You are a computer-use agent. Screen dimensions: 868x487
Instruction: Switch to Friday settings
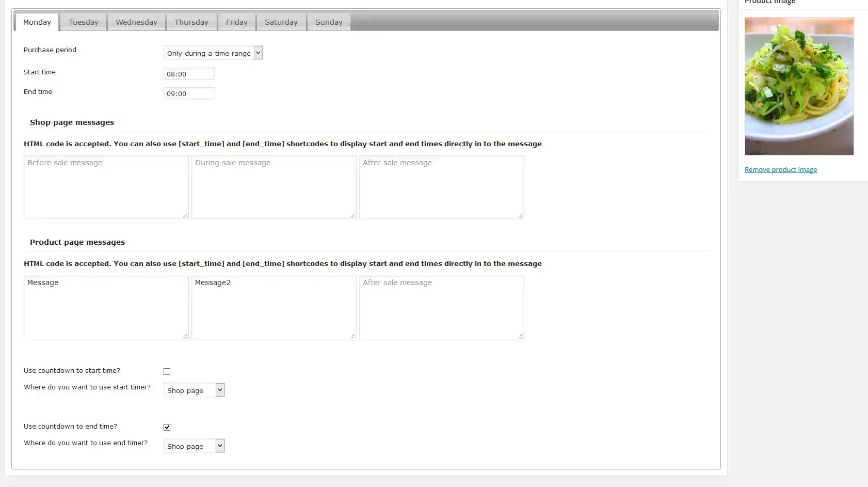(236, 22)
